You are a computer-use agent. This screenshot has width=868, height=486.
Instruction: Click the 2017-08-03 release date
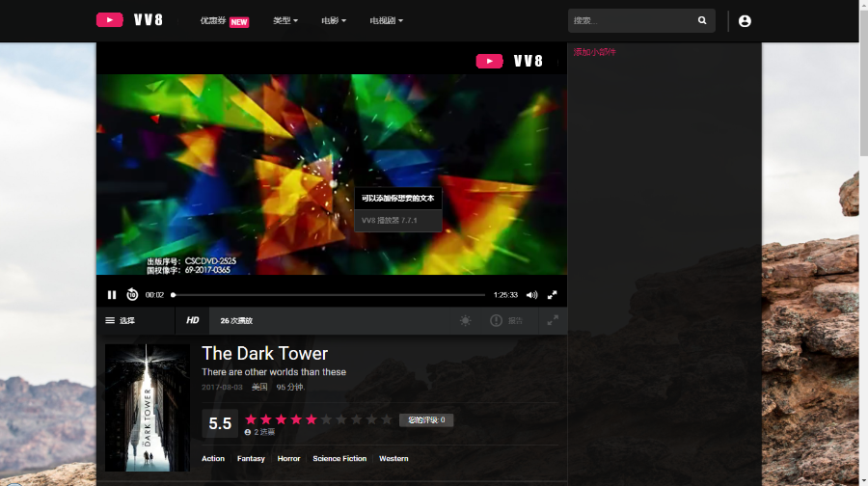[222, 387]
